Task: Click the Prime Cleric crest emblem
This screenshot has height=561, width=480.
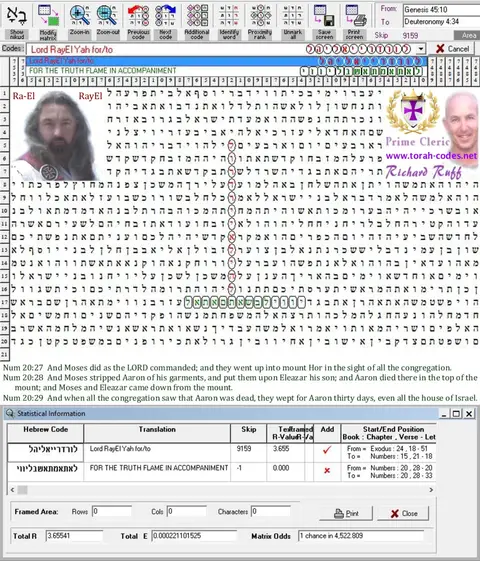Action: (x=413, y=112)
